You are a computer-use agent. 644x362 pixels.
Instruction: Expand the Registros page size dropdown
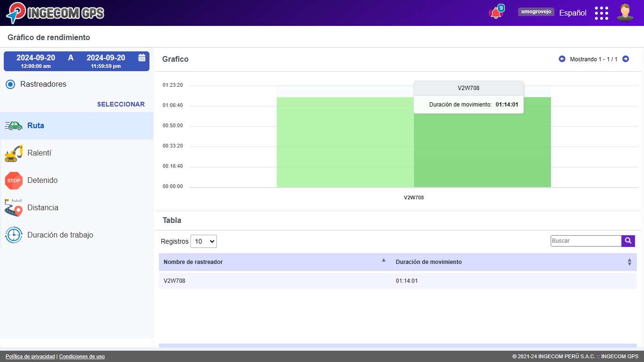203,241
